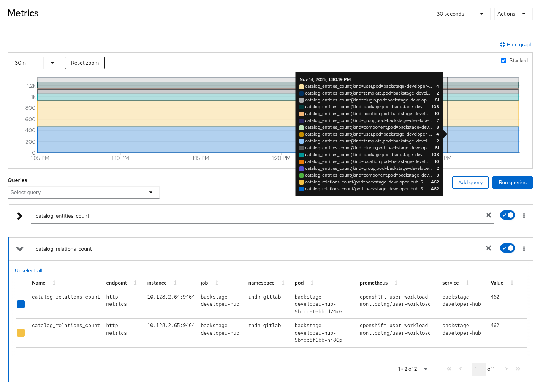Click the 1:10 PM label on graph axis
The width and height of the screenshot is (538, 392).
(x=120, y=158)
